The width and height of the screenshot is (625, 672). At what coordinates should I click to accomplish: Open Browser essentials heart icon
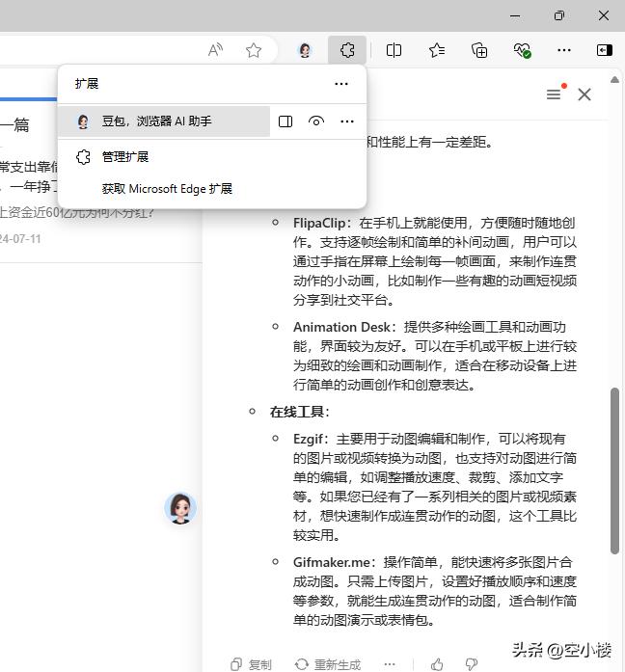click(522, 50)
